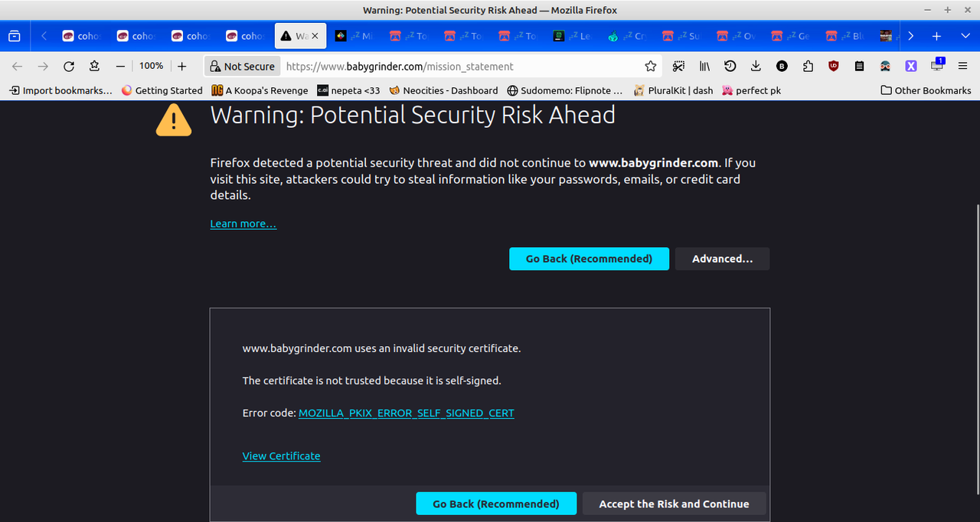Open Neocities - Dashboard bookmark
This screenshot has height=522, width=980.
[x=443, y=90]
